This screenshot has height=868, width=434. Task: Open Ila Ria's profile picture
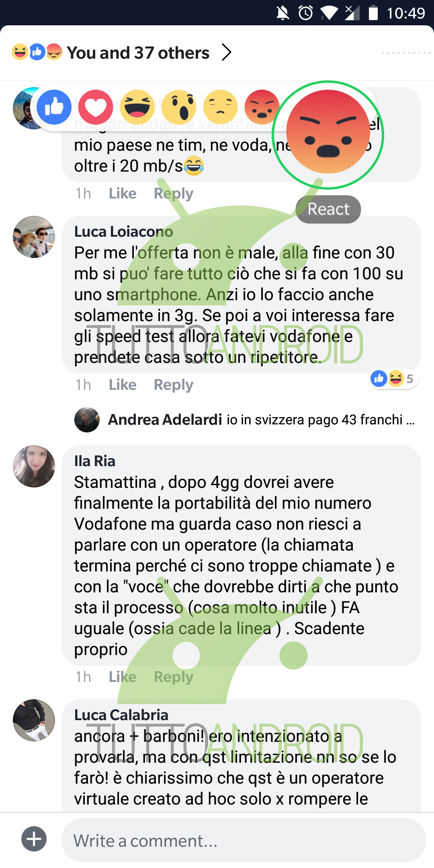click(x=34, y=466)
